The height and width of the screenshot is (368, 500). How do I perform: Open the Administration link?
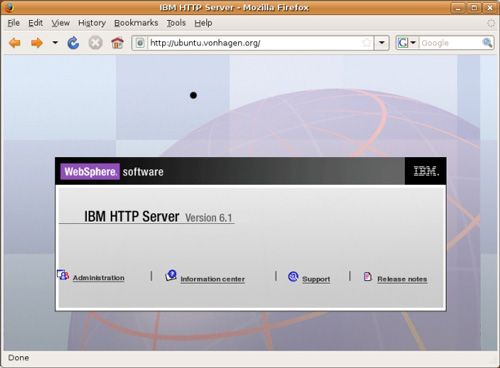pos(99,278)
